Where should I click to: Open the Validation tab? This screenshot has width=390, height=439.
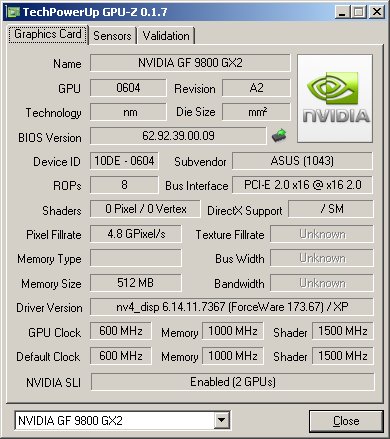click(166, 35)
